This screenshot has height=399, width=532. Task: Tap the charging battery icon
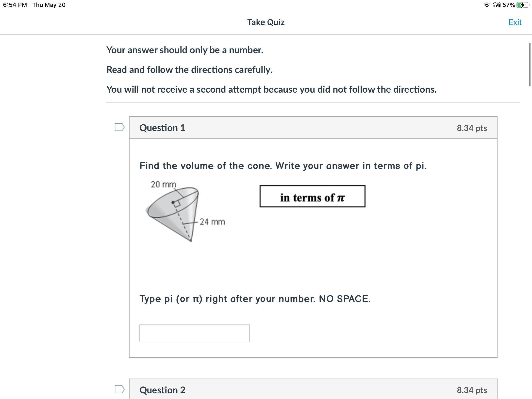(x=522, y=5)
